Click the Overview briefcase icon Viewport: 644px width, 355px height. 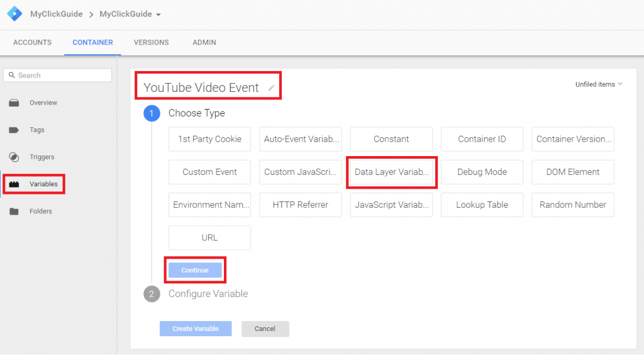click(x=14, y=103)
